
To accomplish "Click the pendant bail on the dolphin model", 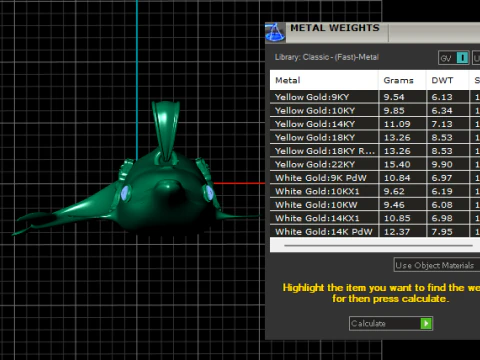I will (x=166, y=130).
